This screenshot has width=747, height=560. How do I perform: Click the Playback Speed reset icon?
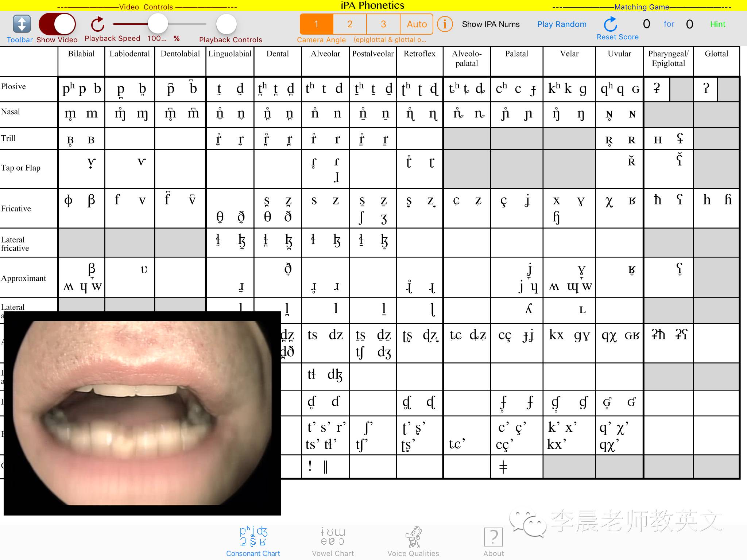click(x=98, y=24)
